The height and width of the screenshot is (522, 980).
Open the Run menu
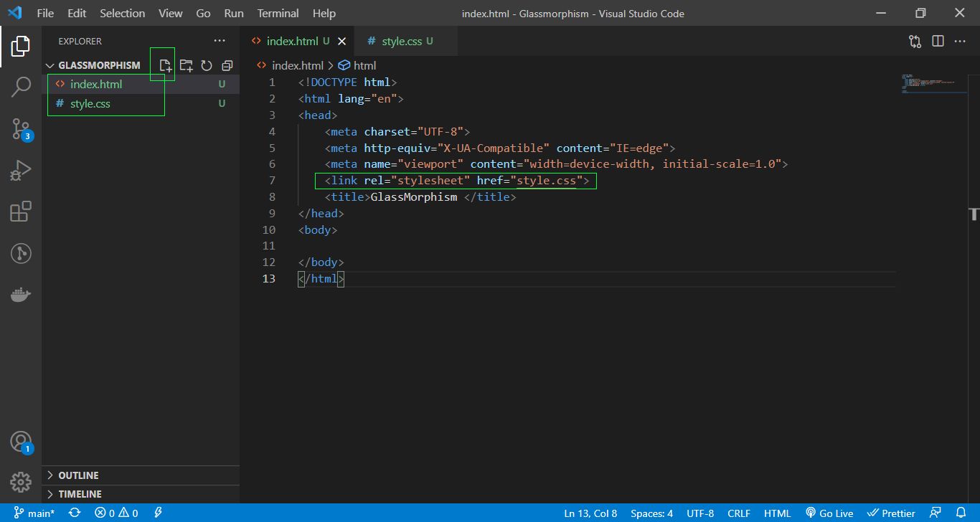[x=234, y=13]
